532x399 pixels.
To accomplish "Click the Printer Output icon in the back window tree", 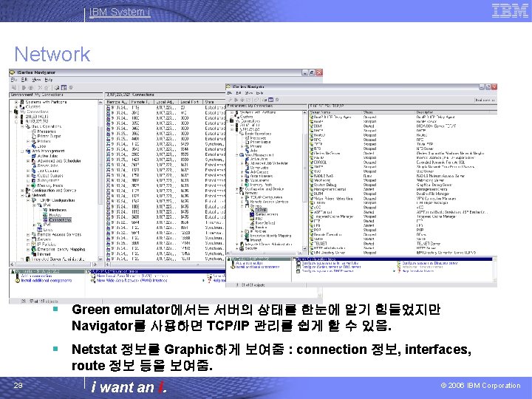I will (34, 136).
